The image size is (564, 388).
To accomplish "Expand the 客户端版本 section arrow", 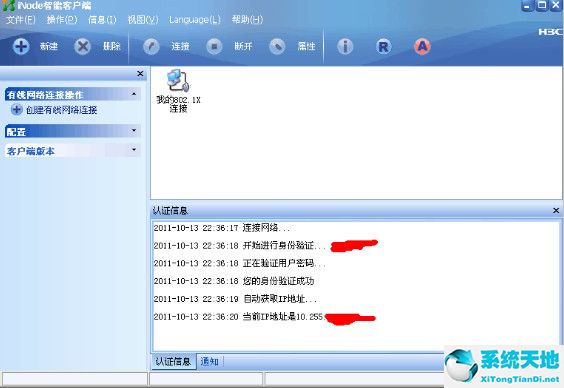I will tap(134, 149).
